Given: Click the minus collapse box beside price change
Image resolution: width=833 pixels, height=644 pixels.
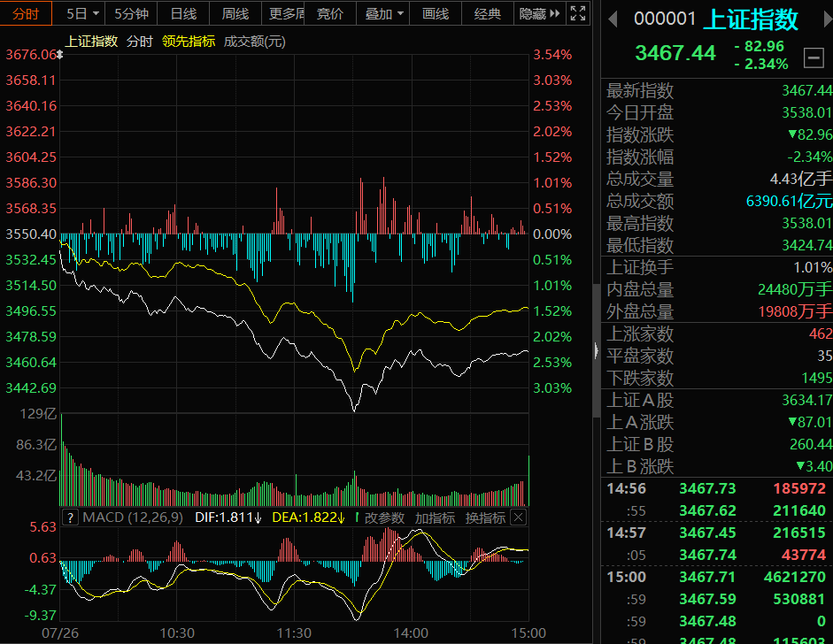Looking at the screenshot, I should coord(814,57).
